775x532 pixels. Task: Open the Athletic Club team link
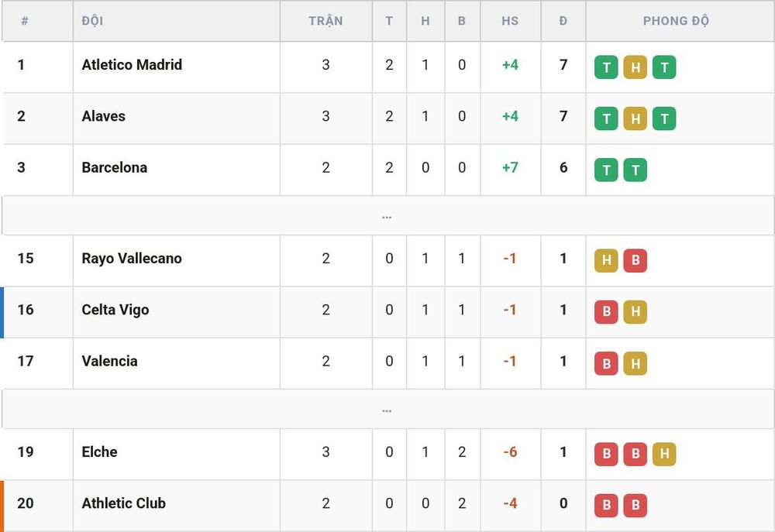[x=123, y=503]
